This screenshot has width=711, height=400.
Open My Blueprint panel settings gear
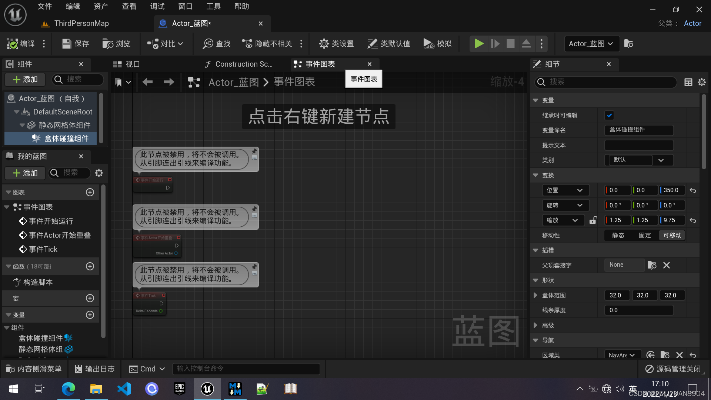[99, 173]
